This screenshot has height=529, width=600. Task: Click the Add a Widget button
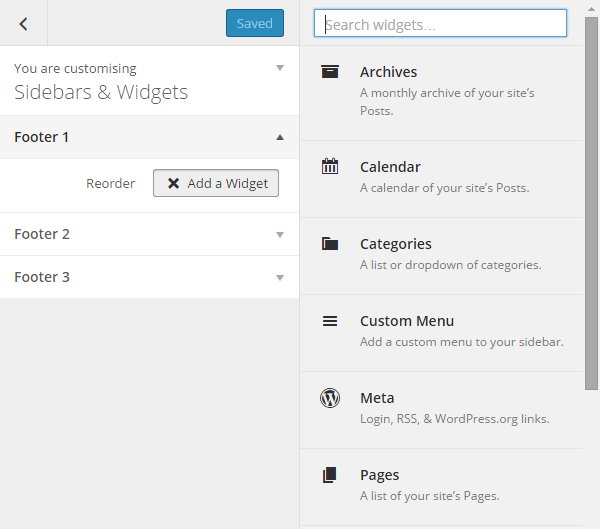(216, 183)
